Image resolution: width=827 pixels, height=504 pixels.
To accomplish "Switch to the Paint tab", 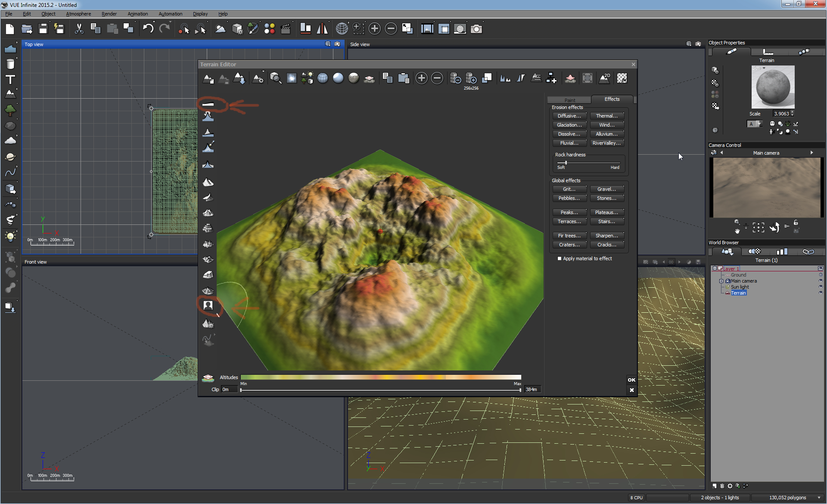I will tap(569, 100).
